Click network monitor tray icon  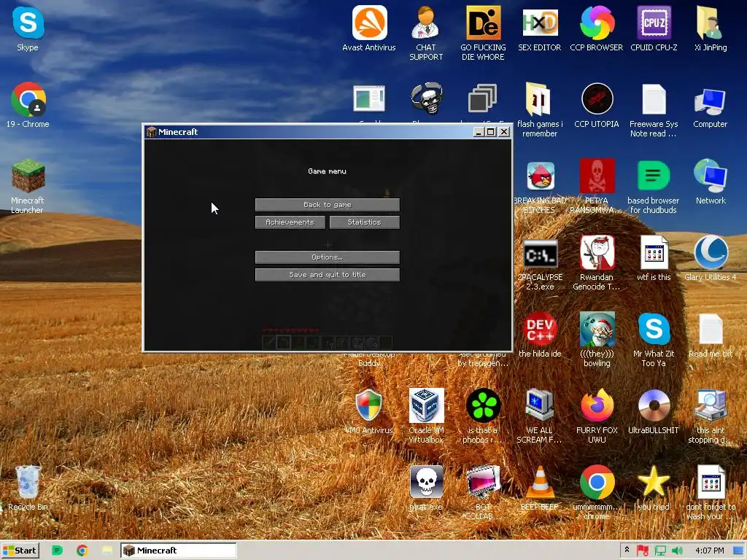click(659, 551)
